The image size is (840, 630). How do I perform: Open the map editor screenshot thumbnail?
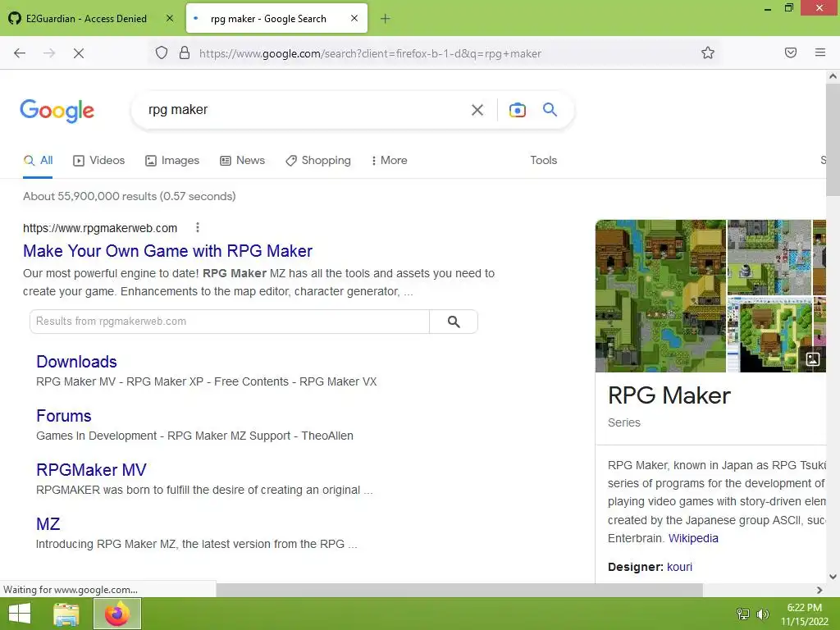click(x=769, y=335)
